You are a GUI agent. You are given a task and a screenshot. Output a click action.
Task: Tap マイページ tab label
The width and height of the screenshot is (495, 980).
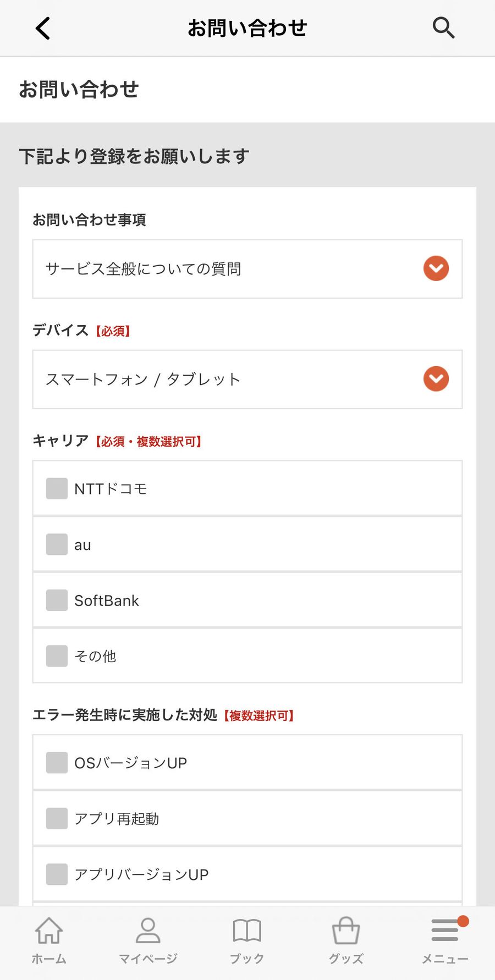click(x=148, y=959)
